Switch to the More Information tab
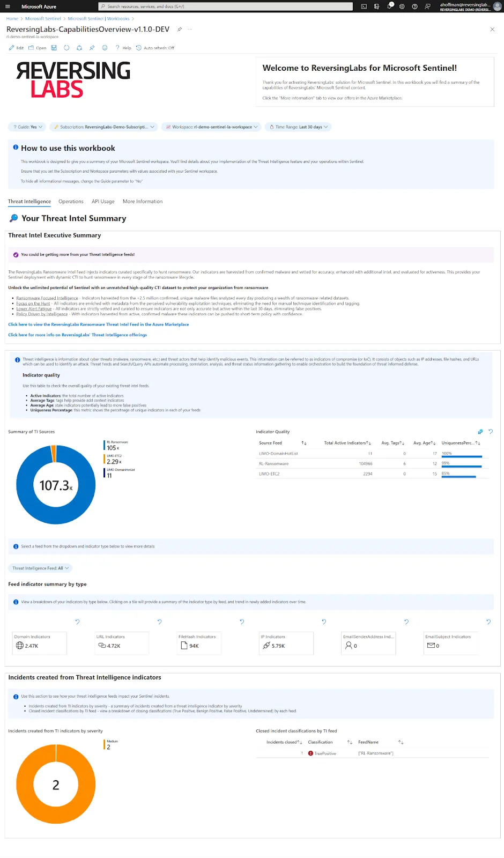Screen dimensions: 504x858 [x=143, y=202]
